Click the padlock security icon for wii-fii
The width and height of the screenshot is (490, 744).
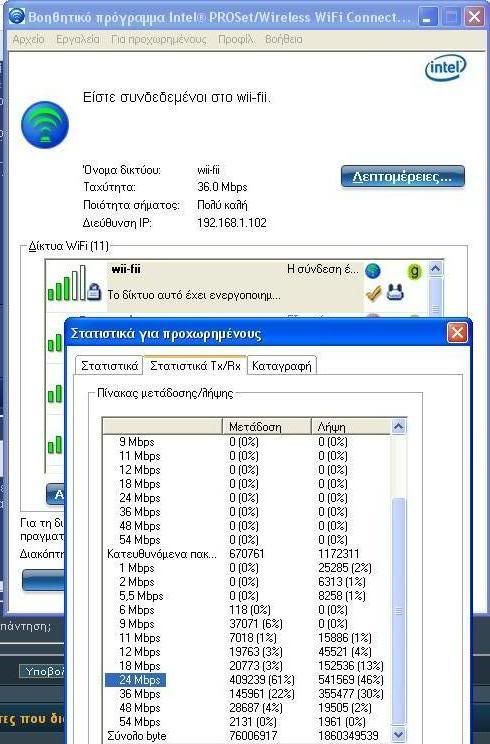94,291
